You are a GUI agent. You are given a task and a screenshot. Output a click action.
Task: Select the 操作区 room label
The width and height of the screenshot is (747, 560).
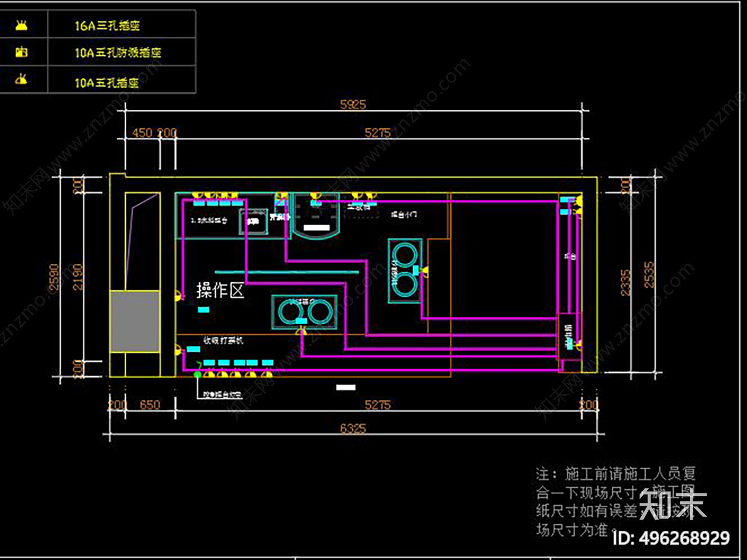[220, 290]
